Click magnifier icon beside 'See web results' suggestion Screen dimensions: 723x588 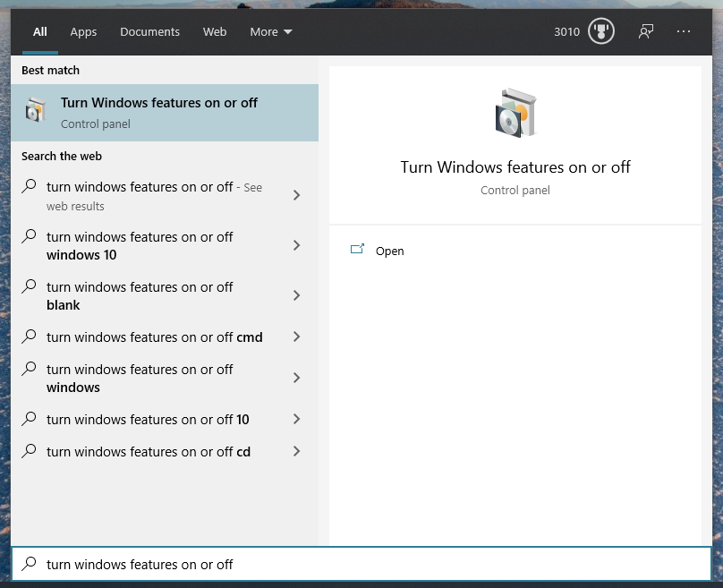pyautogui.click(x=29, y=186)
